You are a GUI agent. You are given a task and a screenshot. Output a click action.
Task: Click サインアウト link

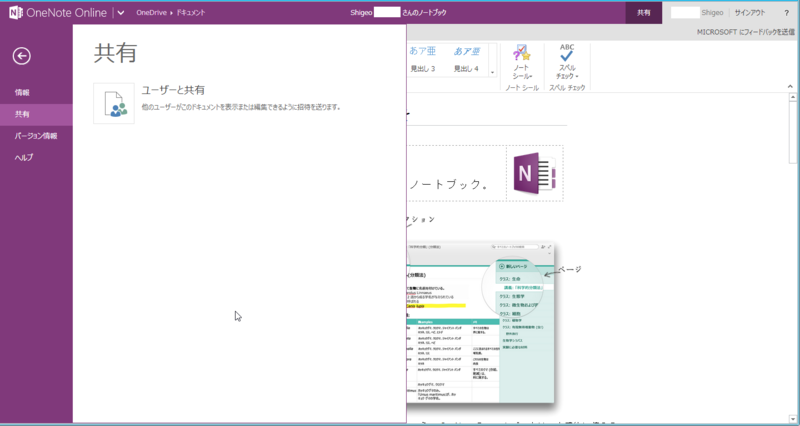tap(749, 13)
